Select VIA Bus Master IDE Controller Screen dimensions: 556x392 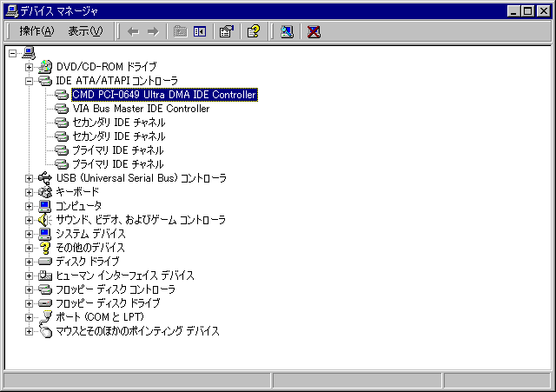pyautogui.click(x=141, y=109)
